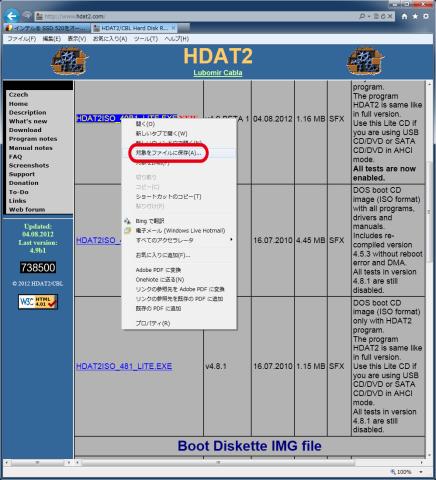Click the address bar showing hdat2.com
This screenshot has height=480, width=436.
pos(197,16)
